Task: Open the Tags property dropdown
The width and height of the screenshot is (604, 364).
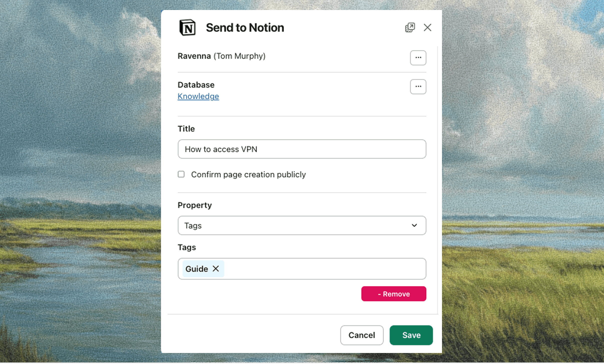Action: pos(301,225)
